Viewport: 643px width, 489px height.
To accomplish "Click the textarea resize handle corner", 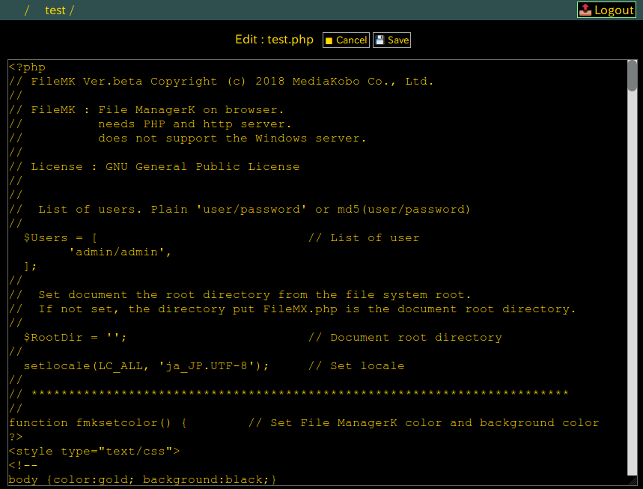I will [633, 481].
